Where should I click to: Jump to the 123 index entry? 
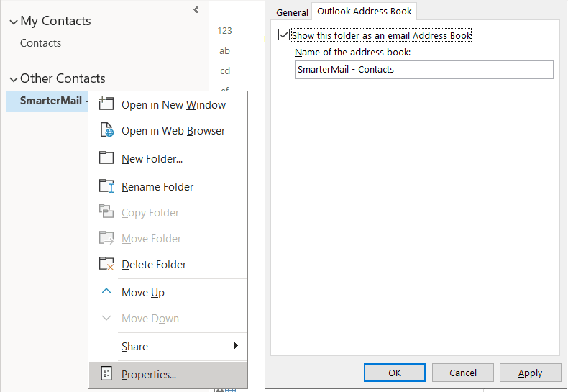[x=224, y=31]
